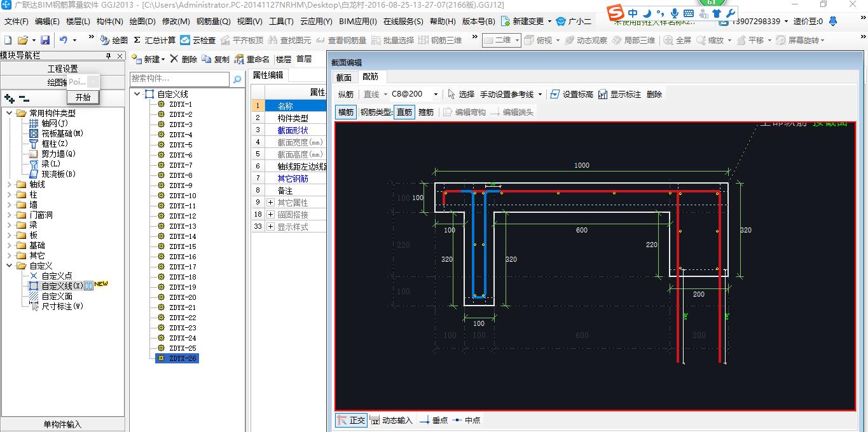Click 平齐板顶 toolbar item
The width and height of the screenshot is (868, 432).
click(242, 40)
